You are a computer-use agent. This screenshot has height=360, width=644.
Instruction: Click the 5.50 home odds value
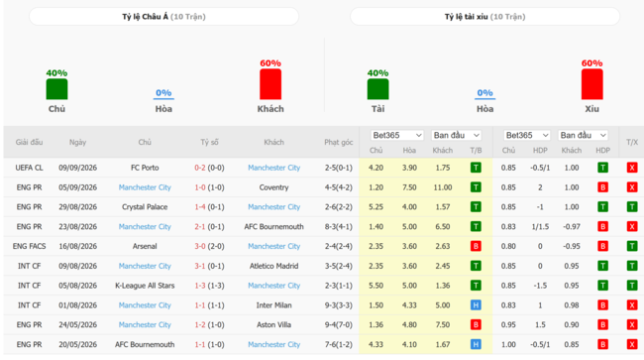[376, 286]
